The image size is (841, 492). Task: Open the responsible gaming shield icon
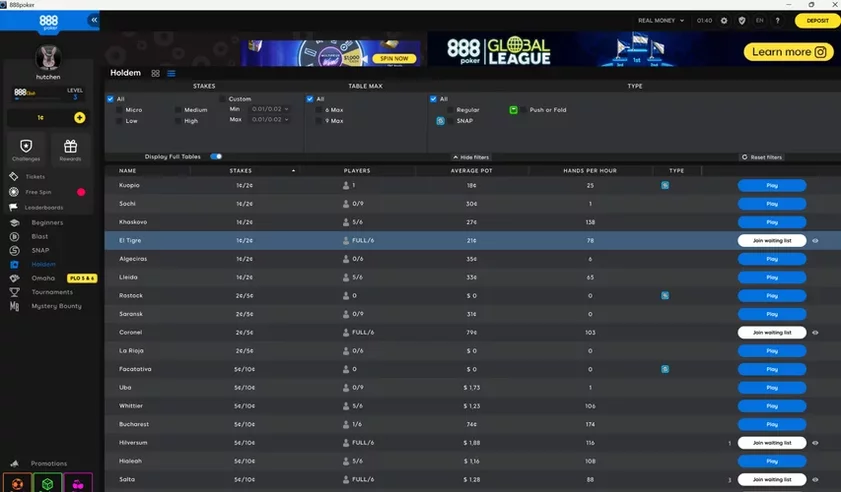[x=742, y=20]
